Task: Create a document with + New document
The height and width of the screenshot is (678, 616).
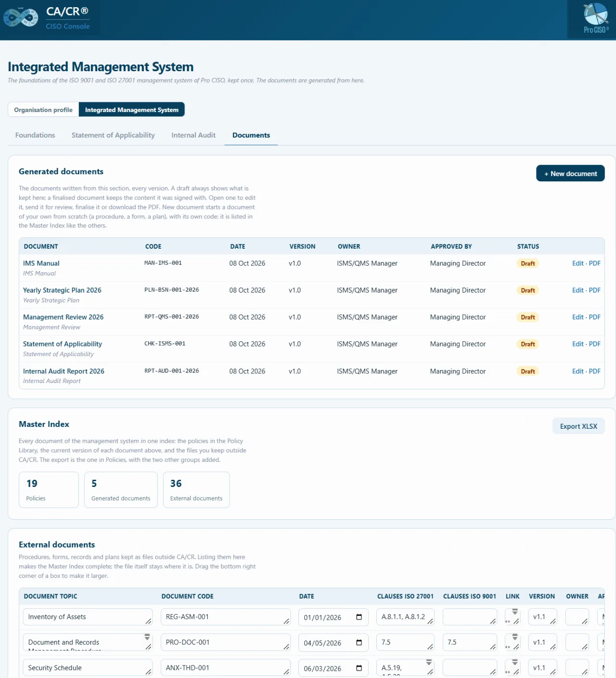Action: [570, 174]
